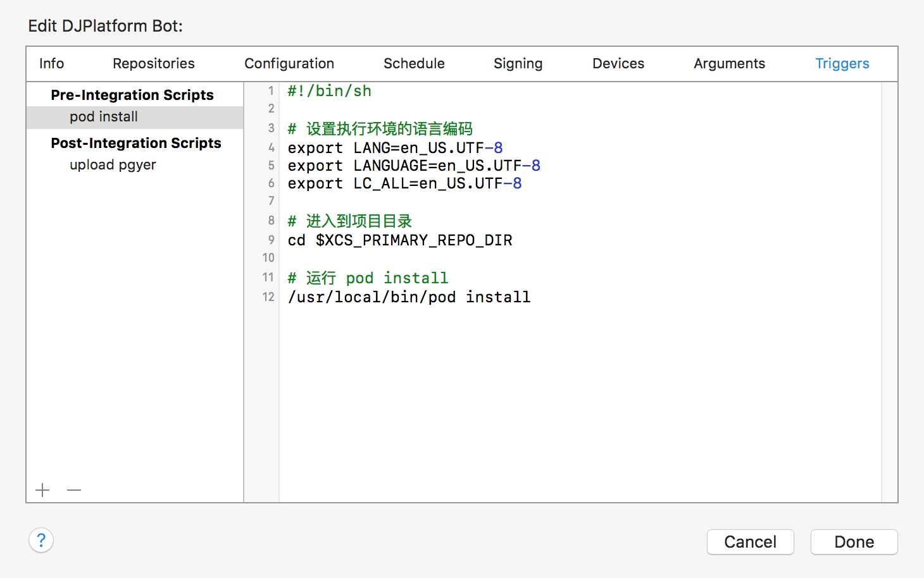Click the Post-Integration Scripts header
Viewport: 924px width, 578px height.
pos(136,143)
